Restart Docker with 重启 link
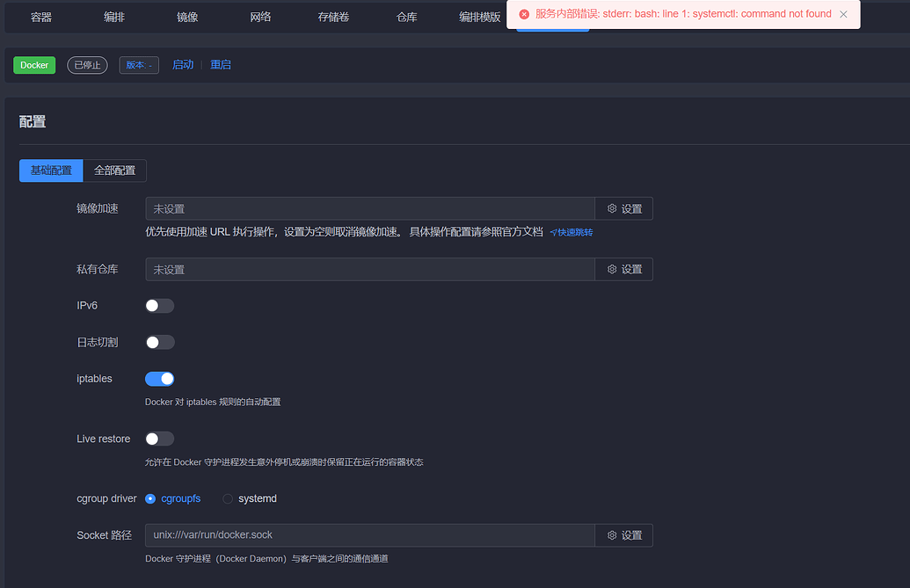The image size is (910, 588). [x=221, y=65]
